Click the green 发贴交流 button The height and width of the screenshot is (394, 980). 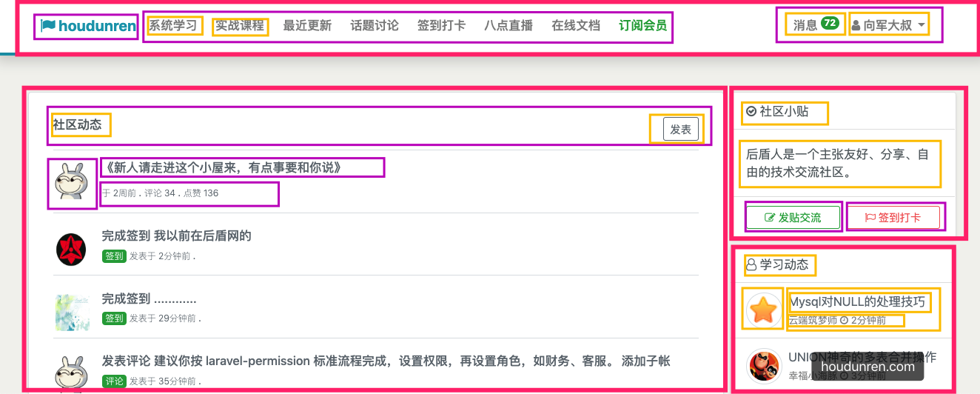pyautogui.click(x=793, y=218)
